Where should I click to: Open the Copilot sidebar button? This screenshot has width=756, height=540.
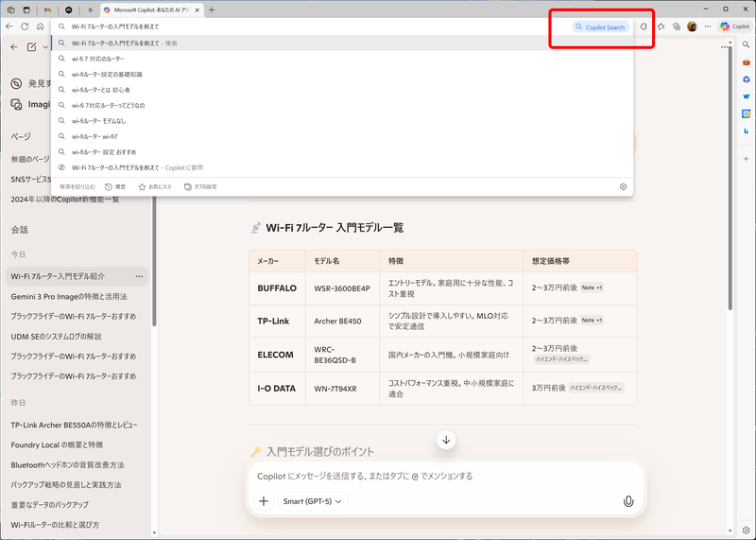pyautogui.click(x=735, y=26)
